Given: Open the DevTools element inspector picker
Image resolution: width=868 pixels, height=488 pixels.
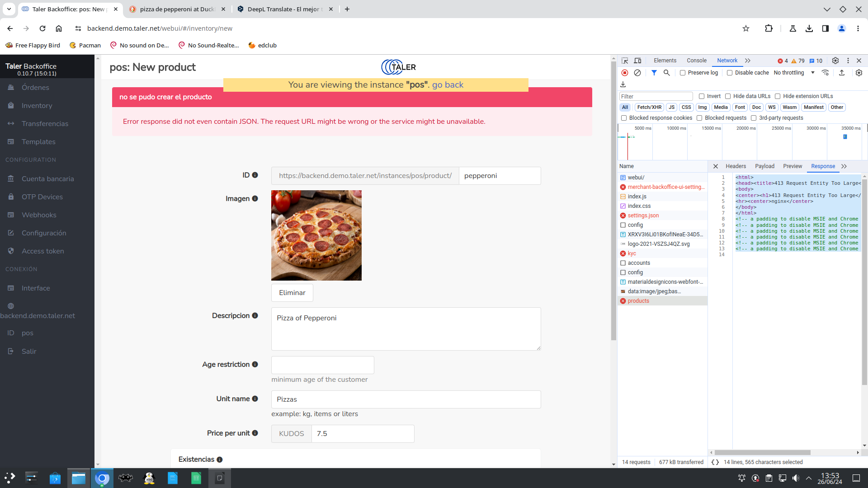Looking at the screenshot, I should pos(625,61).
